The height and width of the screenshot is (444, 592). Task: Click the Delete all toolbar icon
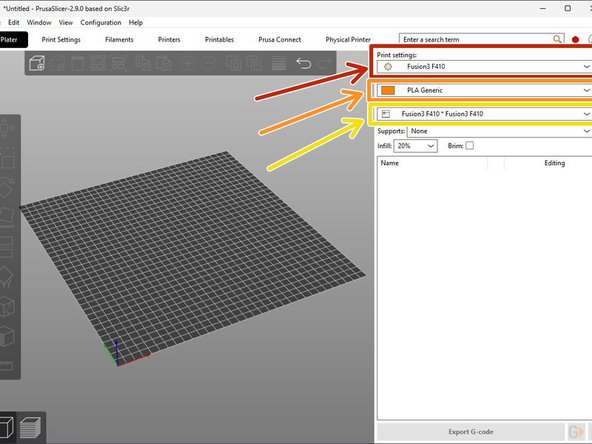tap(77, 63)
